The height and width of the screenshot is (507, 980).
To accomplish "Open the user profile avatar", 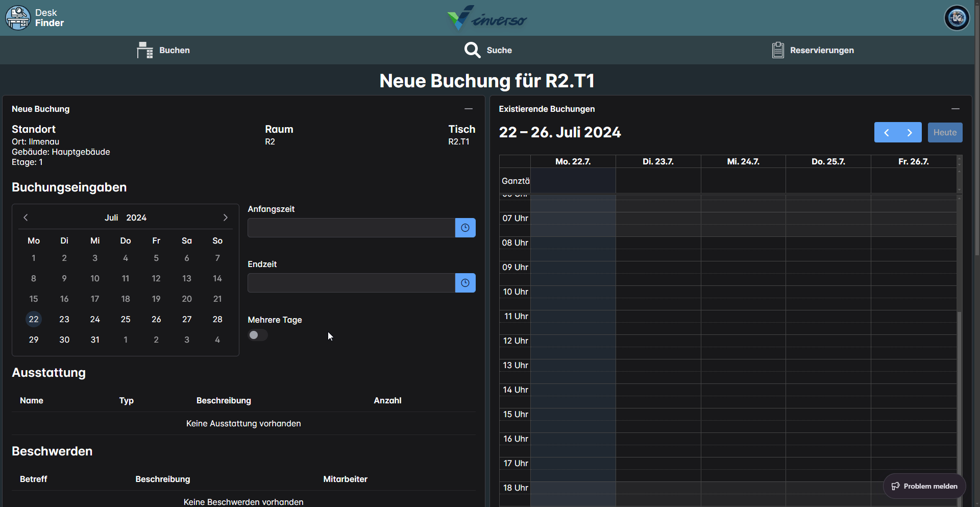I will pos(957,18).
